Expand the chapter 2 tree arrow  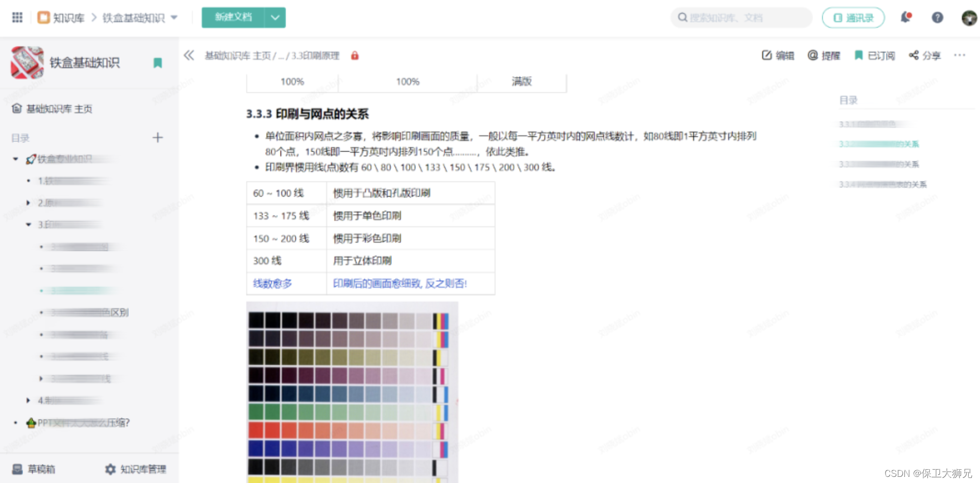point(29,203)
